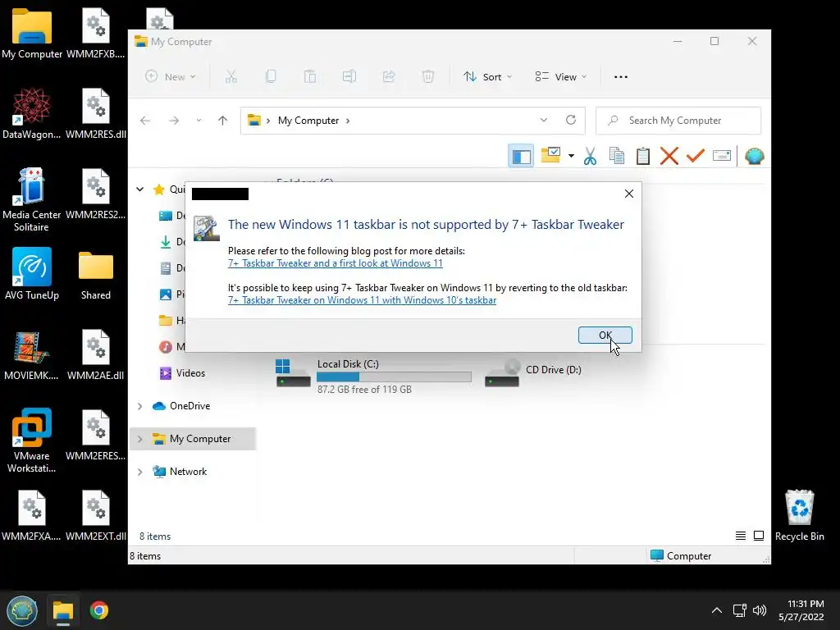Select Network in navigation pane
The image size is (840, 630).
coord(188,472)
